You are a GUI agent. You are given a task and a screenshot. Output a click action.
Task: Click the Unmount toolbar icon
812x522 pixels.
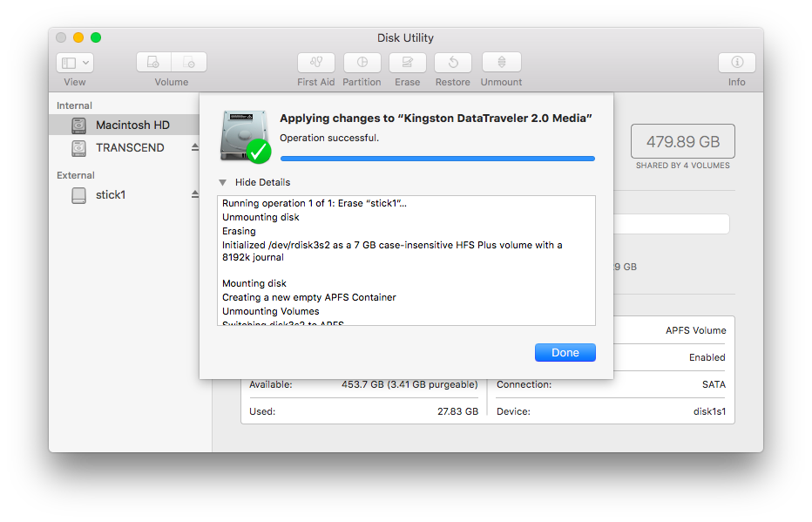[501, 63]
